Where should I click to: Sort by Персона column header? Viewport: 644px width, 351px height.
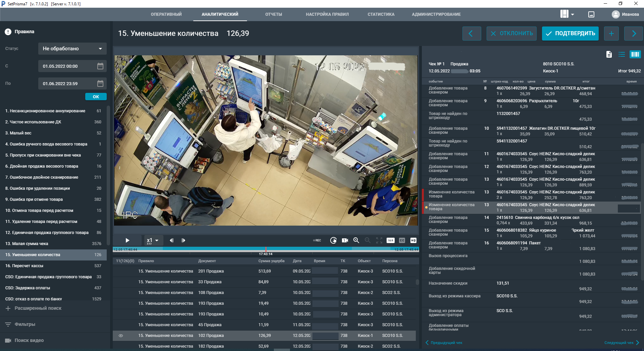coord(390,261)
